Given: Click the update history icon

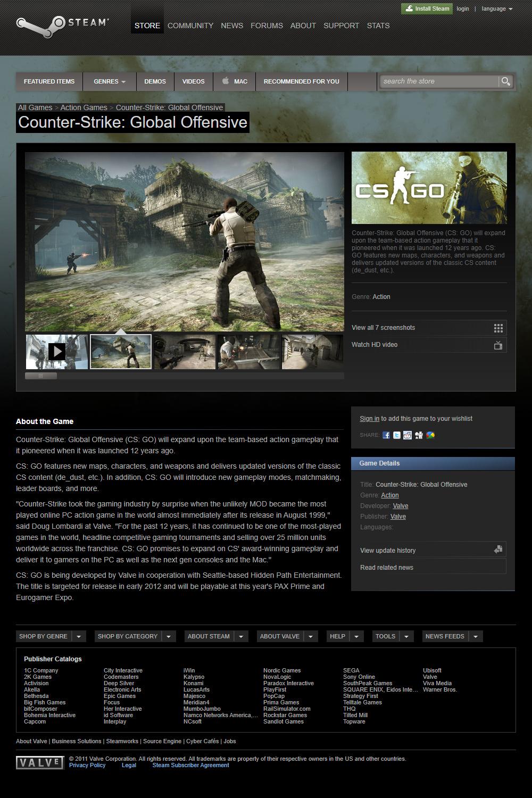Looking at the screenshot, I should click(498, 550).
